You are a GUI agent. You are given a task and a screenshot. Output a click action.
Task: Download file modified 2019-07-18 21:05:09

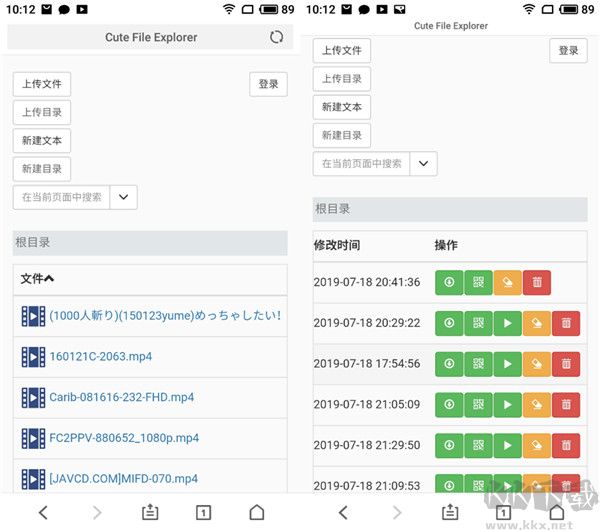click(449, 405)
